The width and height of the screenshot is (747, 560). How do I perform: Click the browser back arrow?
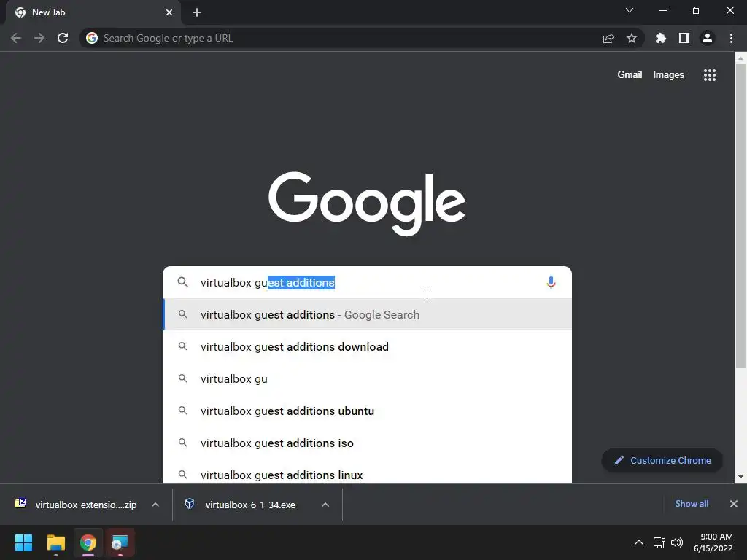(x=16, y=38)
